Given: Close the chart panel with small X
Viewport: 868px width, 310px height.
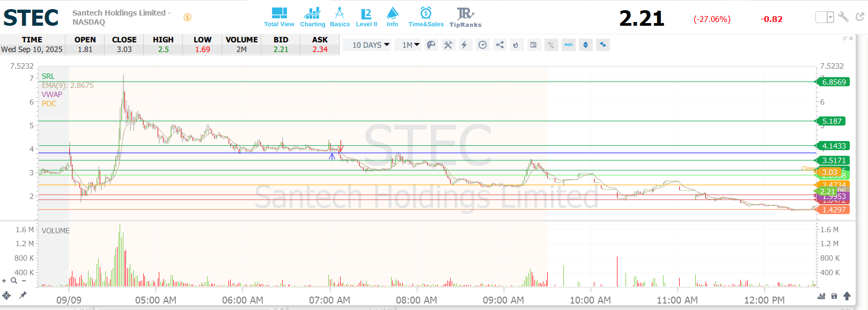Looking at the screenshot, I should pyautogui.click(x=851, y=38).
